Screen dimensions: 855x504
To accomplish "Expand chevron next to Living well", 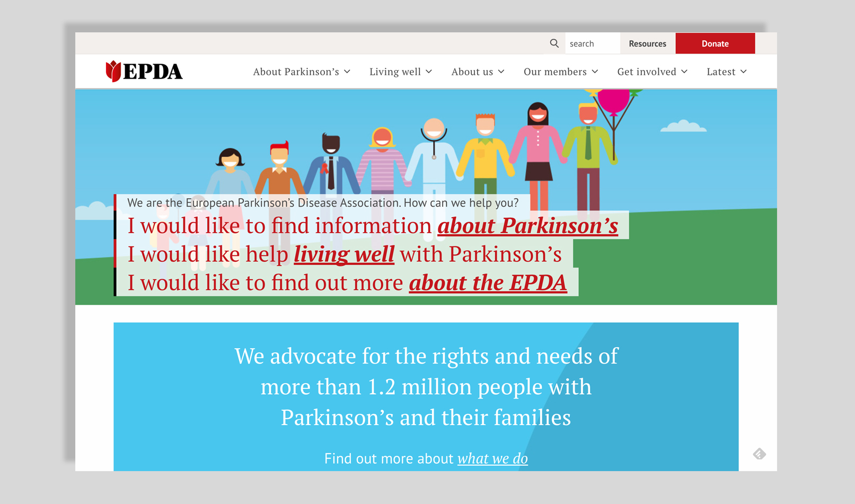I will (x=429, y=72).
